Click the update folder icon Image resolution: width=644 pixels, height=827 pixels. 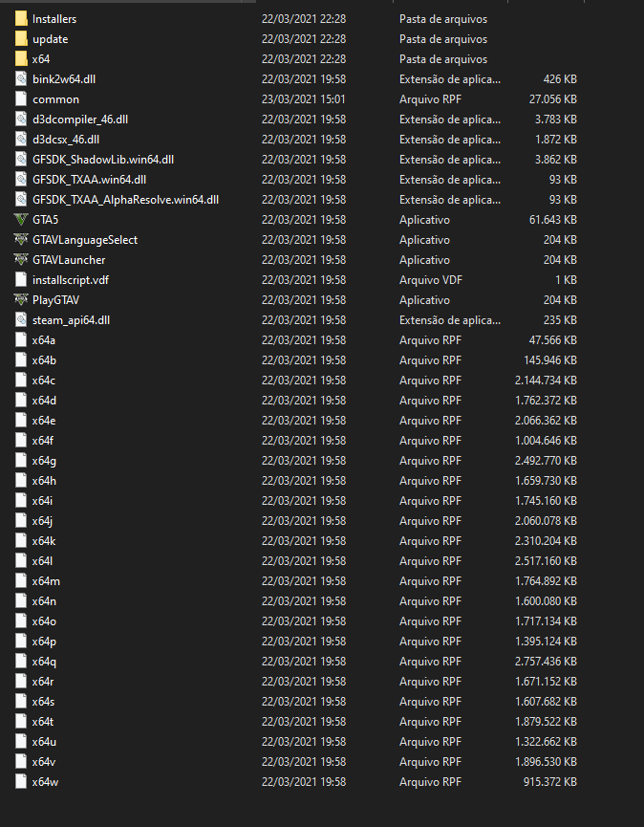[21, 39]
